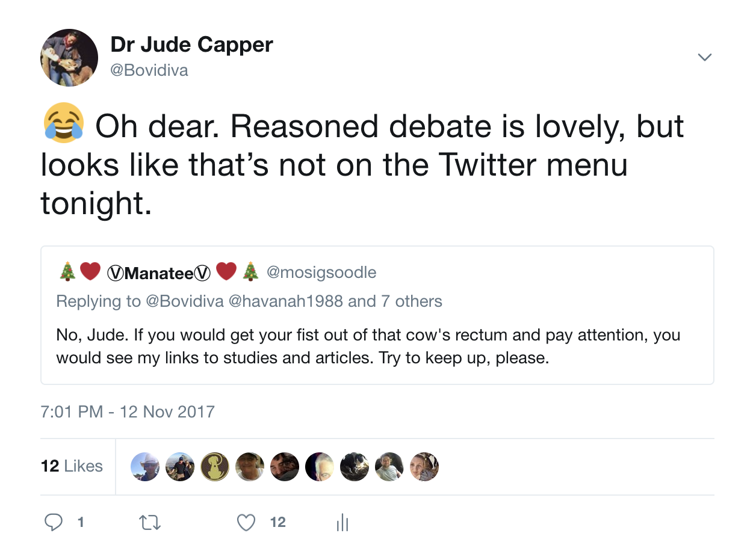The image size is (756, 548).
Task: Click the like count number beside heart
Action: point(277,522)
